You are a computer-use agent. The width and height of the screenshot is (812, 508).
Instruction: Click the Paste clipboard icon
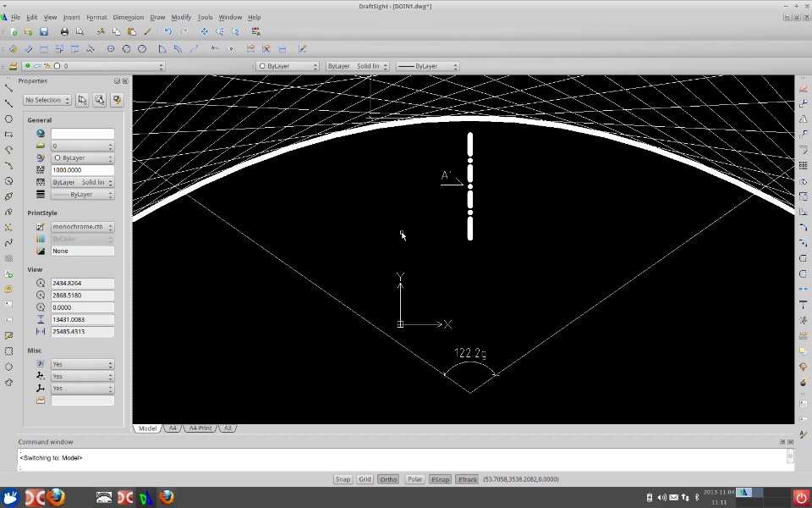pos(132,31)
